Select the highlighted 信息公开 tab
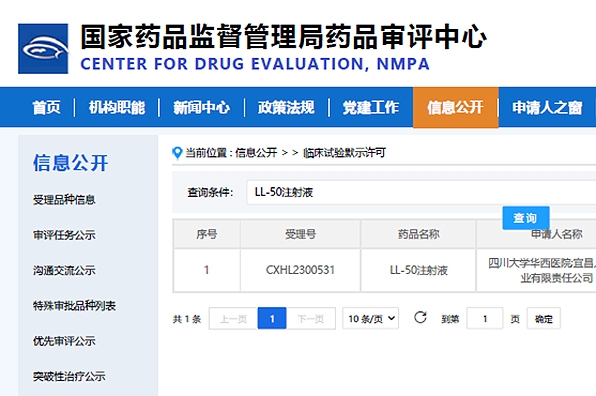Screen dimensions: 596x396 [455, 108]
